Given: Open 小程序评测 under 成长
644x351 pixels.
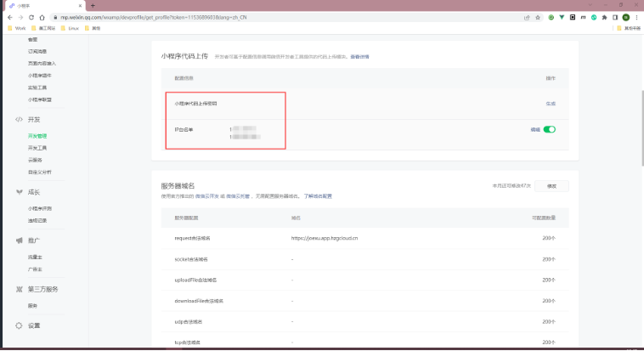Looking at the screenshot, I should click(40, 208).
